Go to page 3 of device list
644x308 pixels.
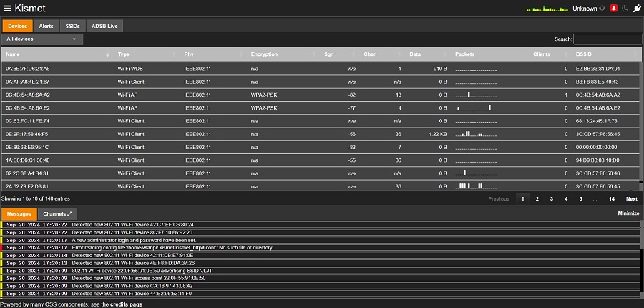pyautogui.click(x=551, y=198)
